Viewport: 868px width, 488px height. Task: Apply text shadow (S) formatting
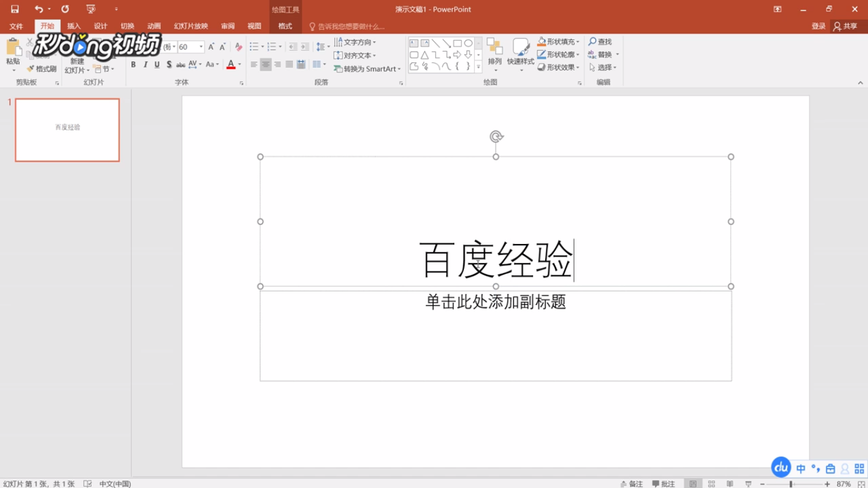pyautogui.click(x=169, y=65)
